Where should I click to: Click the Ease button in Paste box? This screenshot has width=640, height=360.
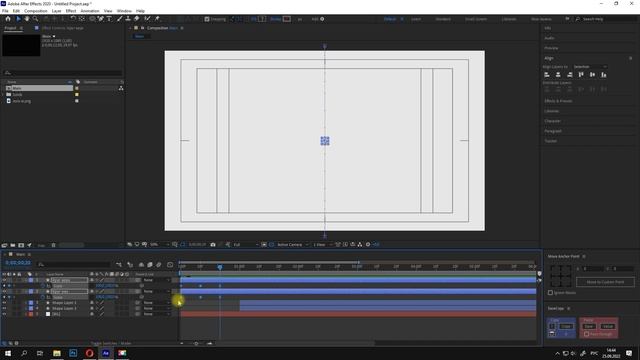pyautogui.click(x=589, y=326)
